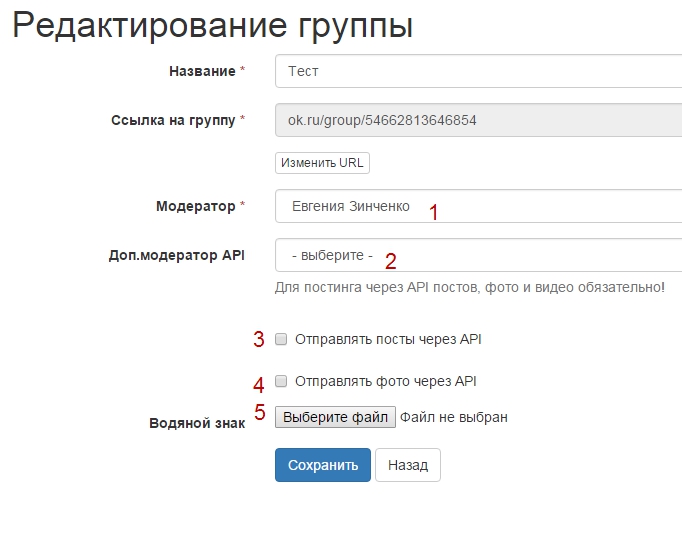The height and width of the screenshot is (551, 682).
Task: Click the Отправлять посты через API label text
Action: (x=388, y=339)
